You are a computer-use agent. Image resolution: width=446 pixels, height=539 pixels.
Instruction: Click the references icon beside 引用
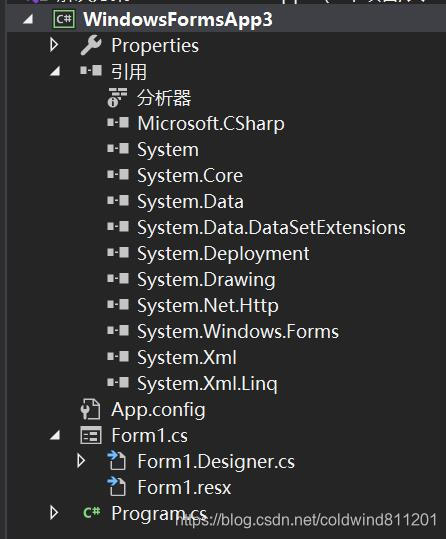point(91,71)
